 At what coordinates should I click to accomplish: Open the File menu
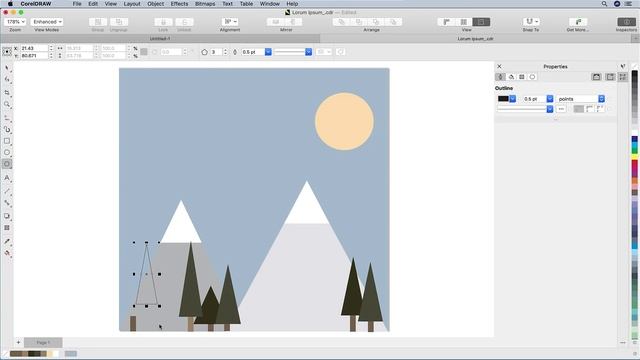(x=77, y=4)
